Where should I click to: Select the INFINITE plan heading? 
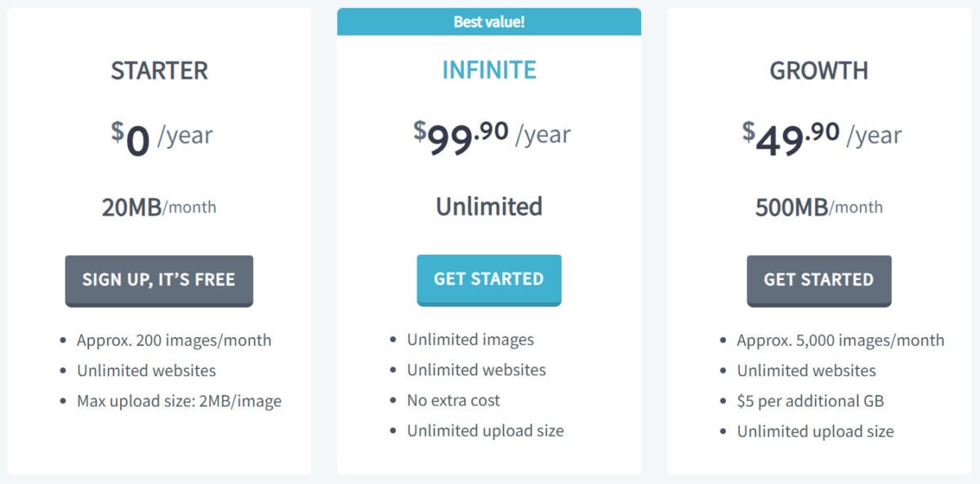(x=488, y=70)
